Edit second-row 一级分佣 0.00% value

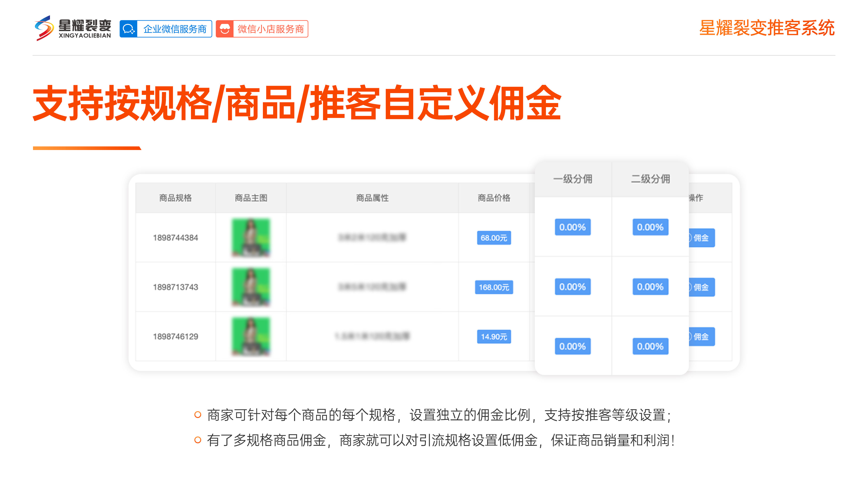[573, 287]
